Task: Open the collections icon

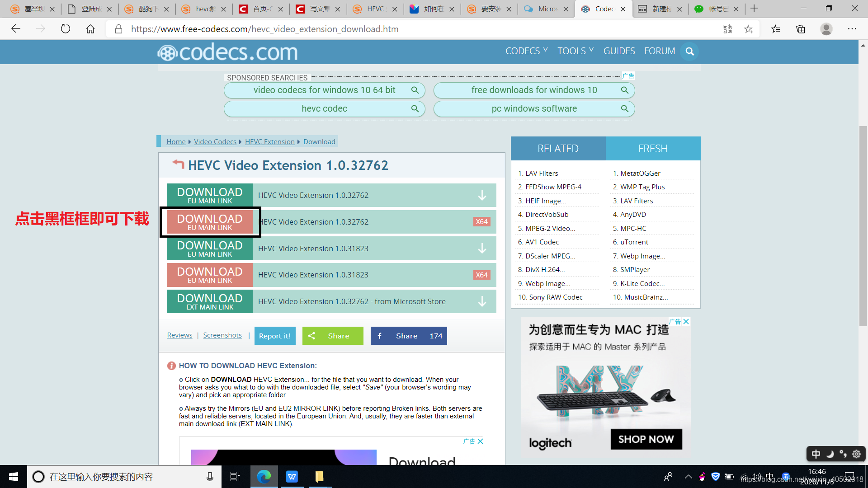Action: tap(801, 29)
